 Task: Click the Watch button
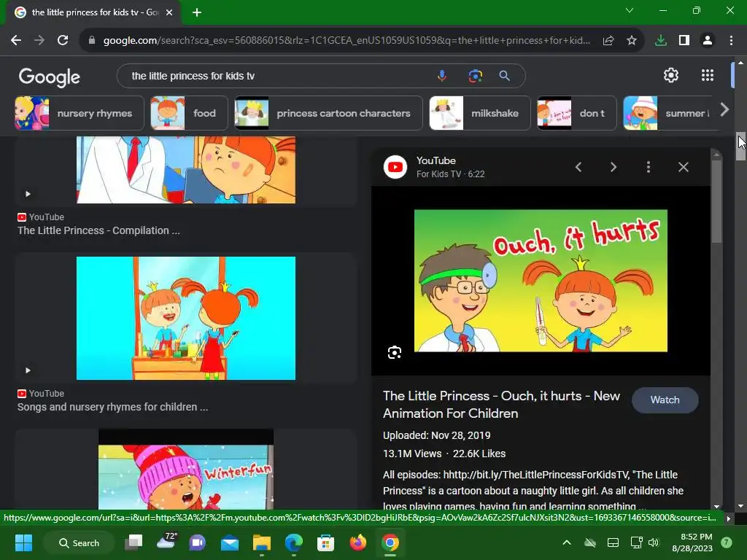click(x=665, y=400)
